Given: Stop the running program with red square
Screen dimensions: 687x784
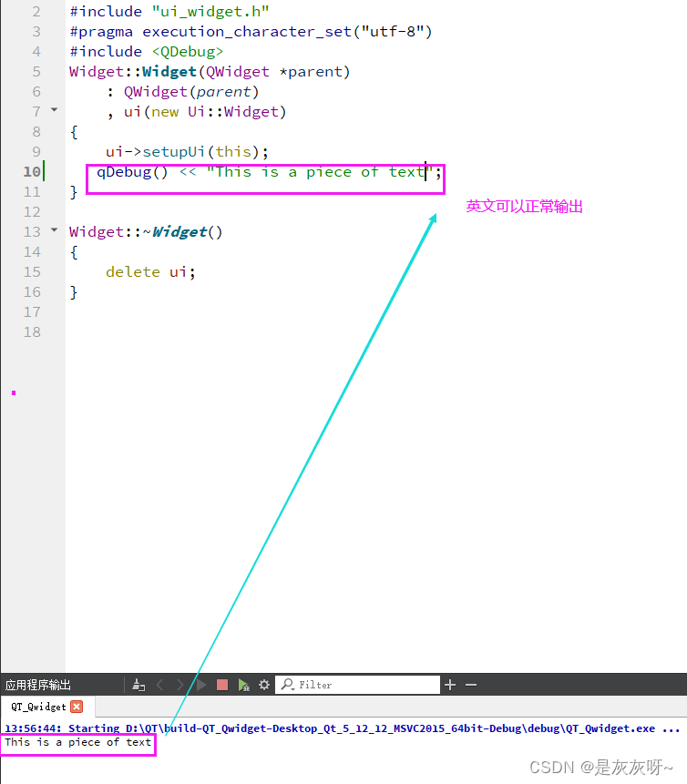Looking at the screenshot, I should [x=222, y=685].
